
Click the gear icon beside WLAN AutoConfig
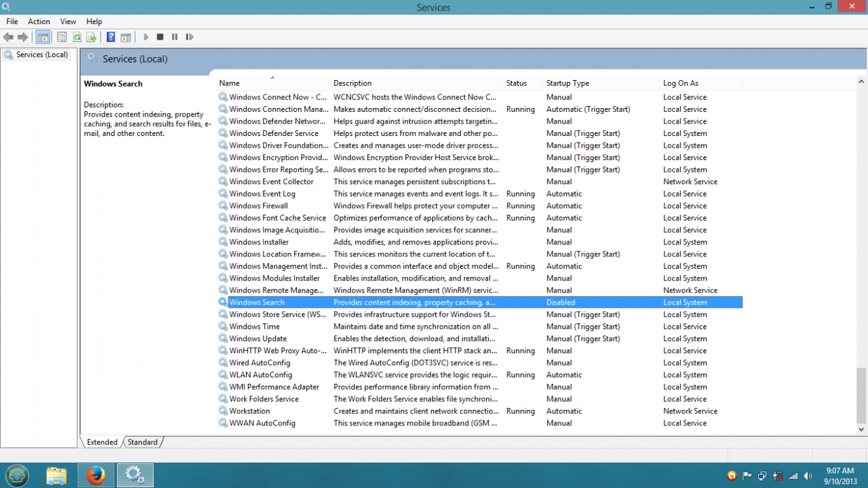point(223,375)
